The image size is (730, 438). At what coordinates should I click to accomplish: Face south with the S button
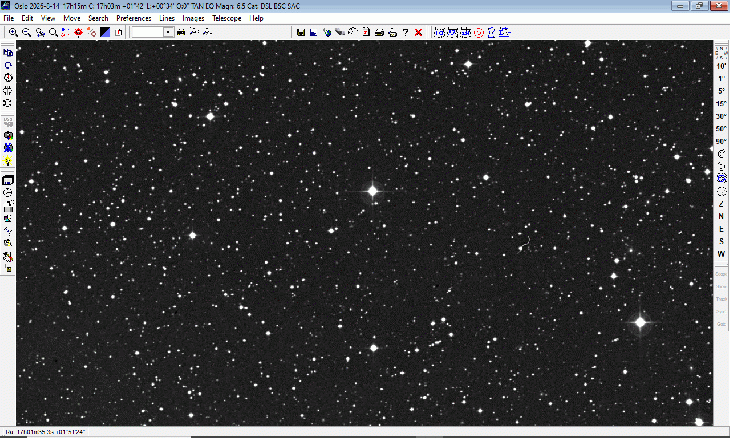click(721, 242)
